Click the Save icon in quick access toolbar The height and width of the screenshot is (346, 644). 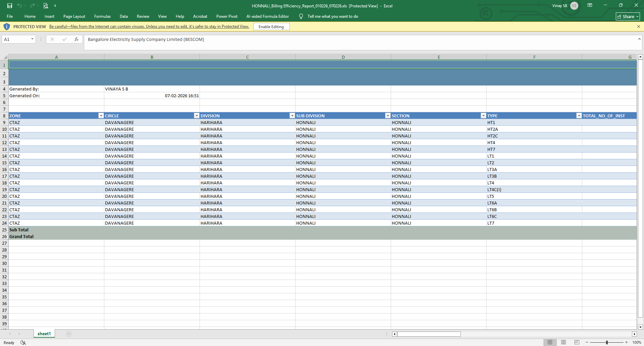10,6
